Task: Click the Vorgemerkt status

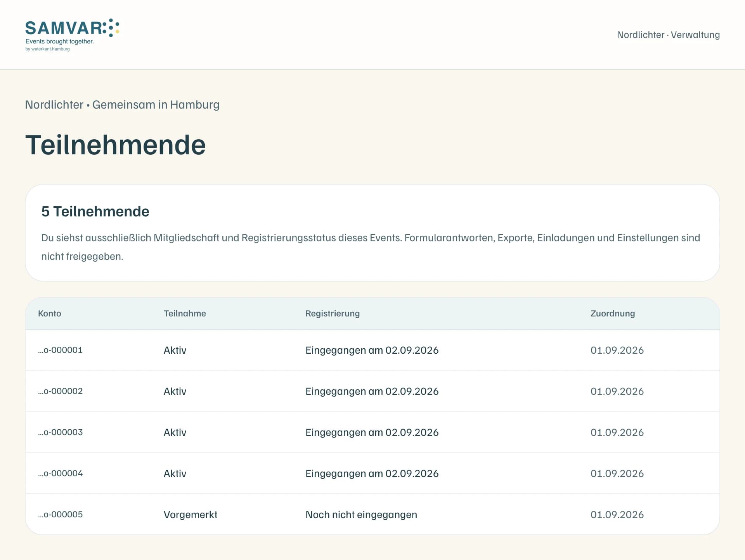Action: [191, 515]
